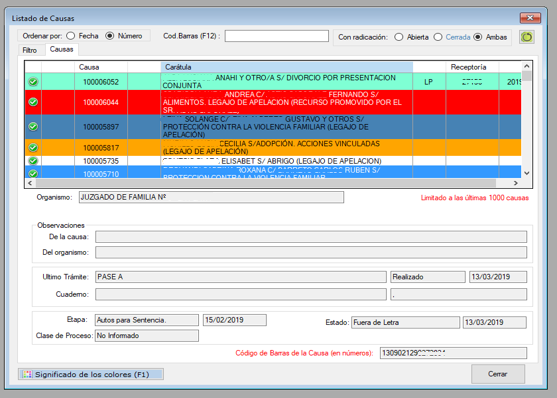This screenshot has width=557, height=398.
Task: Click Observaciones De la causa field
Action: tap(311, 237)
